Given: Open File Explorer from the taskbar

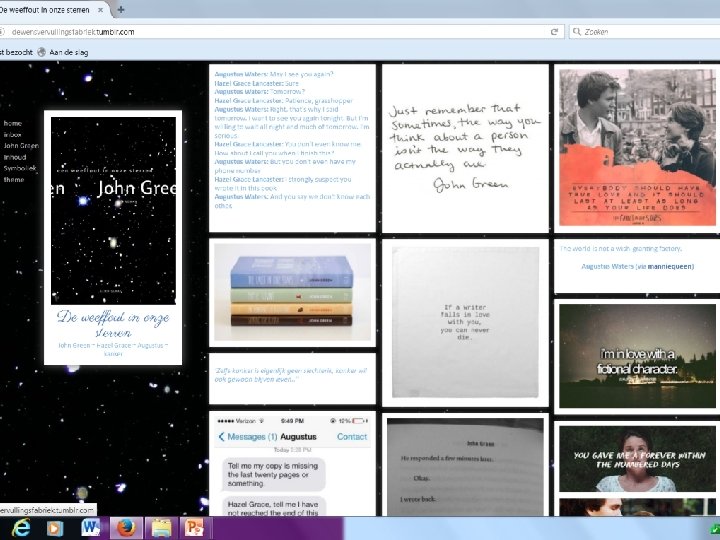Looking at the screenshot, I should [161, 528].
